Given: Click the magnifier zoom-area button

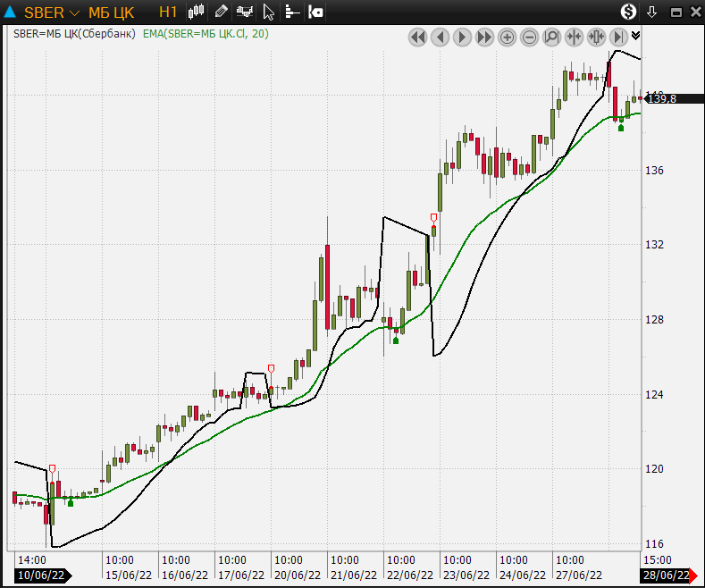Looking at the screenshot, I should click(551, 37).
